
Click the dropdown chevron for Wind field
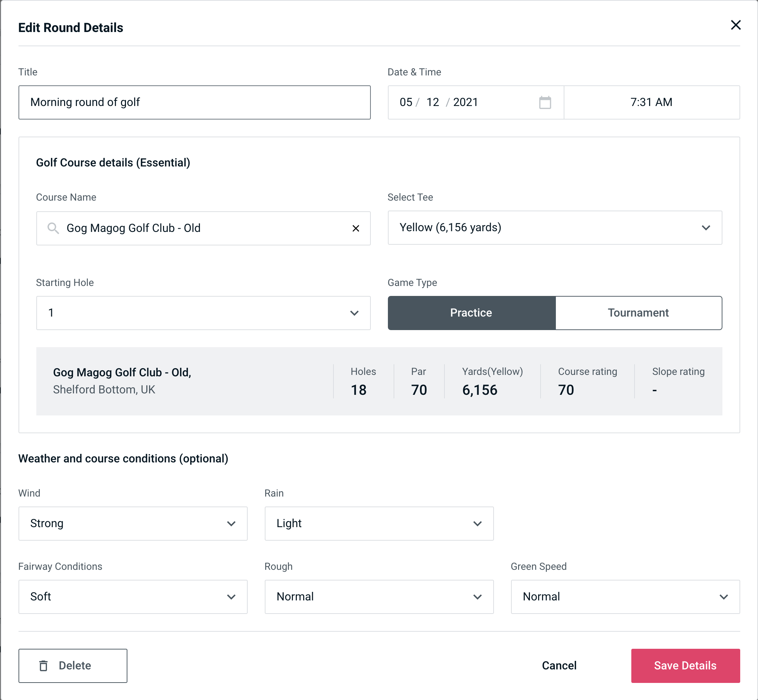(232, 523)
